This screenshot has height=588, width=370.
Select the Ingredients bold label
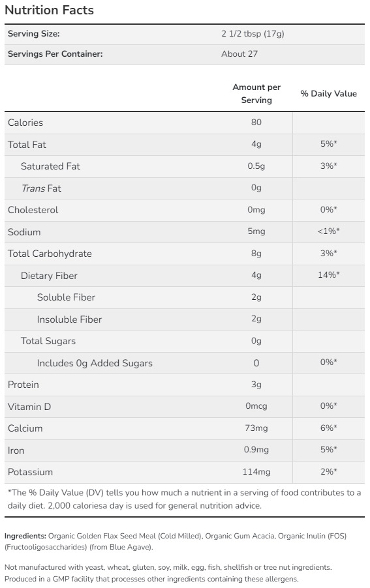point(25,537)
